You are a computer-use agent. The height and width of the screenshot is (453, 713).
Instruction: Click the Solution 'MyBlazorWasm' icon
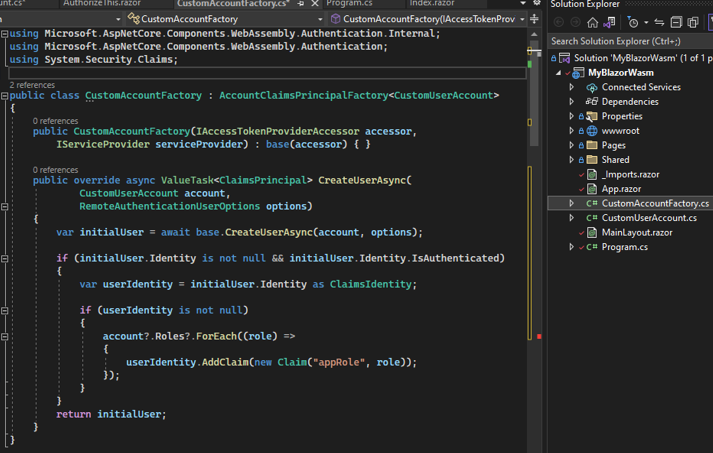coord(564,58)
